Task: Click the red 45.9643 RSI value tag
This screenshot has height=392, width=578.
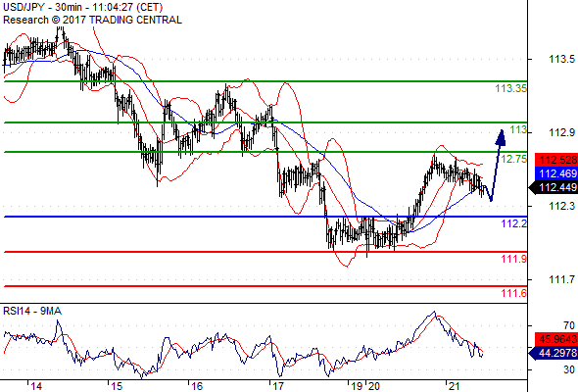Action: tap(556, 339)
